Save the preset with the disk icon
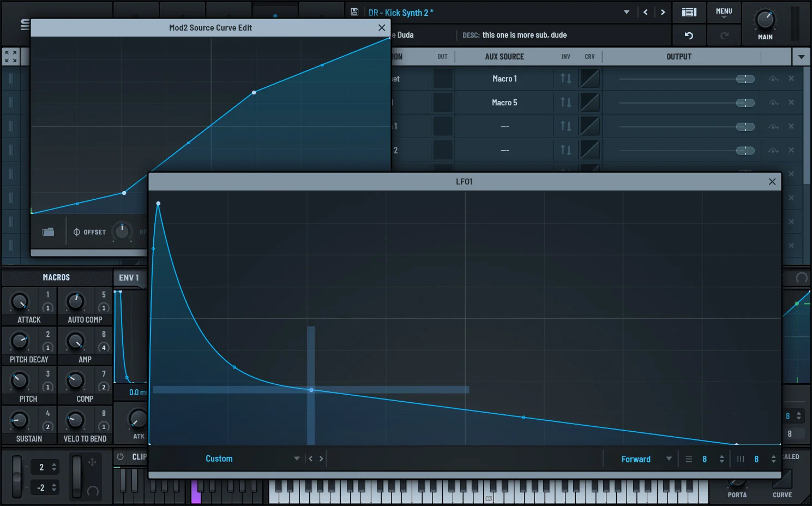The width and height of the screenshot is (812, 506). (354, 12)
